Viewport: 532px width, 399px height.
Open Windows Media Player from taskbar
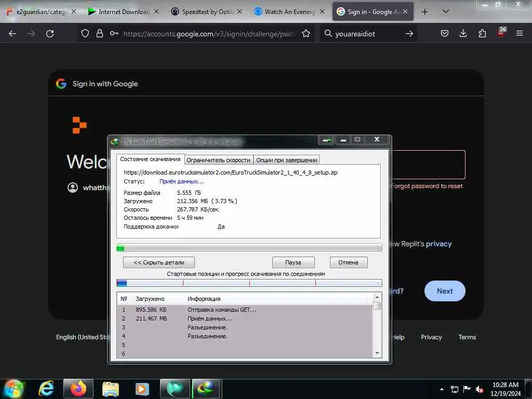pyautogui.click(x=142, y=389)
